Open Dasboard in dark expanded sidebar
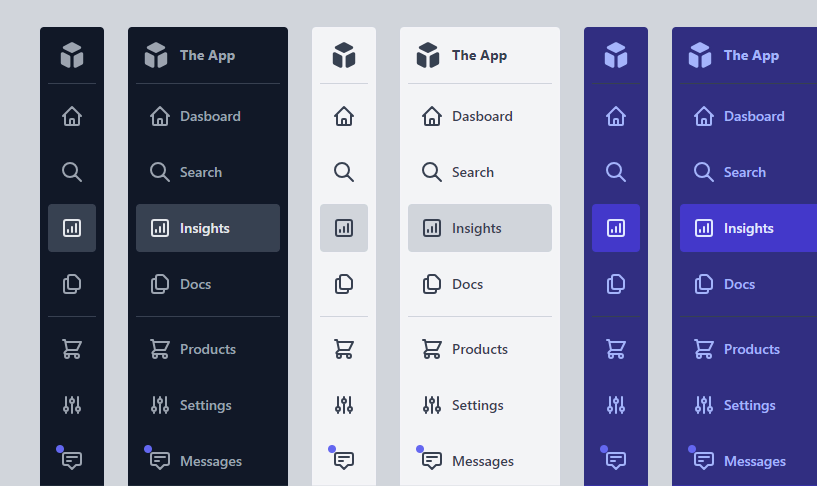Screen dimensions: 817x486 [x=208, y=116]
